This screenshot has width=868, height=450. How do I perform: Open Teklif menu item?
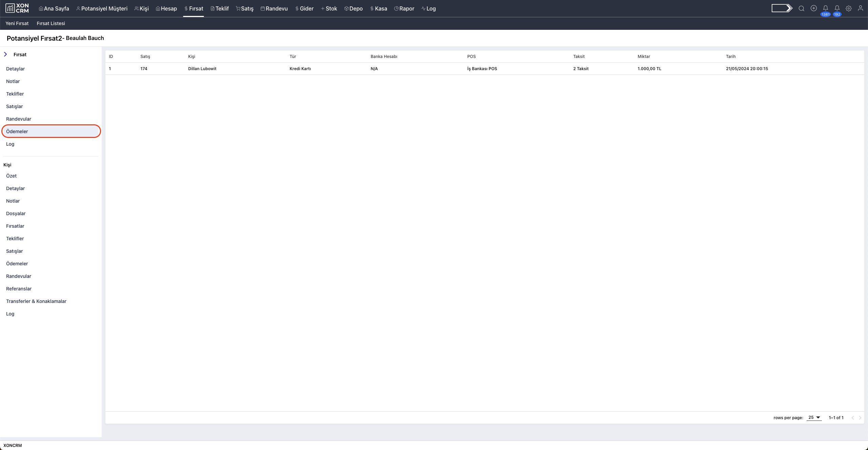coord(220,8)
